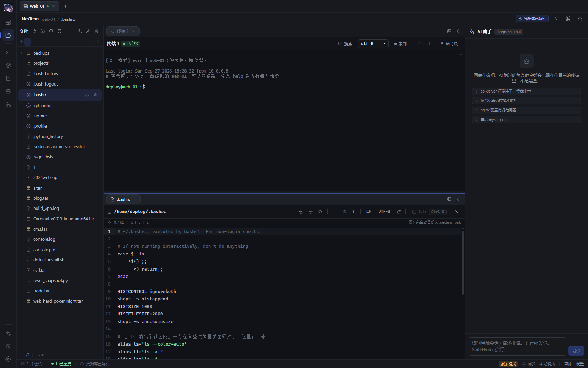The image size is (588, 368).
Task: Refresh the file list
Action: click(x=51, y=31)
